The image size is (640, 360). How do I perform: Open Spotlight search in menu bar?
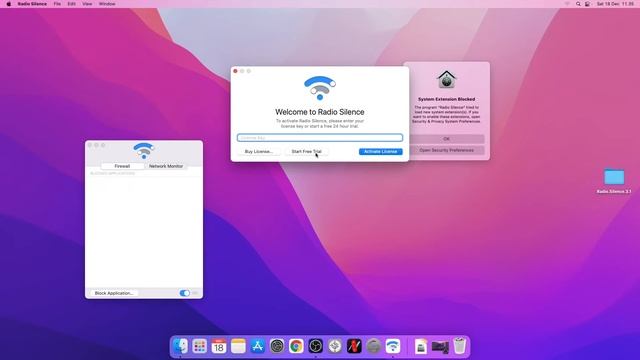(578, 4)
